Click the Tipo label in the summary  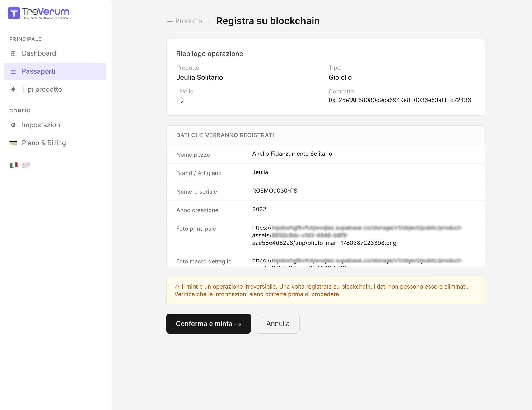pos(334,68)
